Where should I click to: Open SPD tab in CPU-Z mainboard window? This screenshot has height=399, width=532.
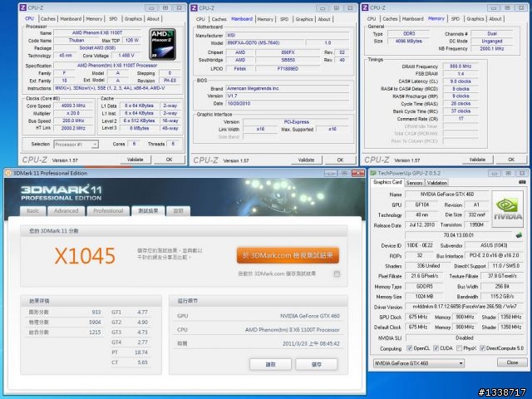point(284,19)
